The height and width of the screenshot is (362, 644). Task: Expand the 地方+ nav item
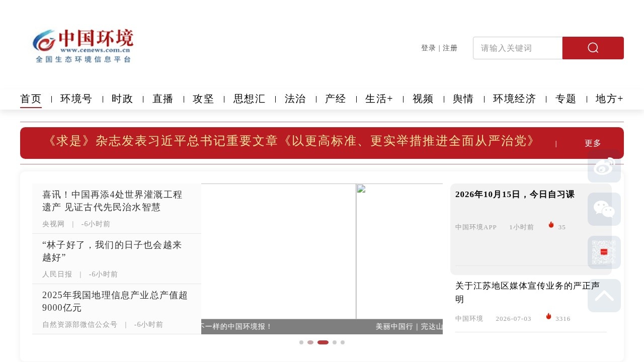point(609,99)
